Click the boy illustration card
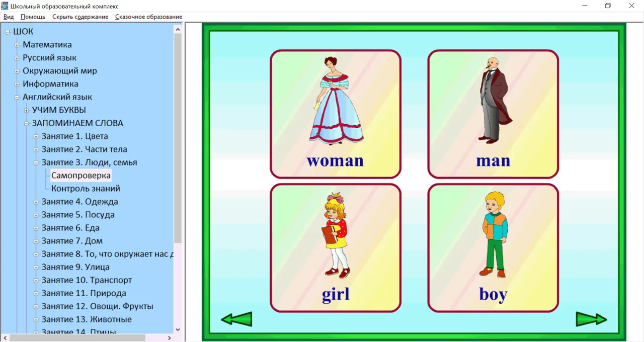 493,248
